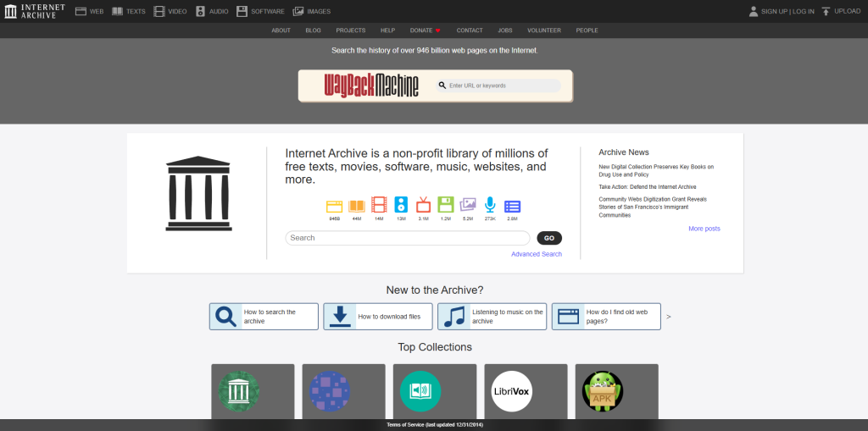
Task: Open the green Internet Archive collection thumbnail
Action: [x=238, y=391]
